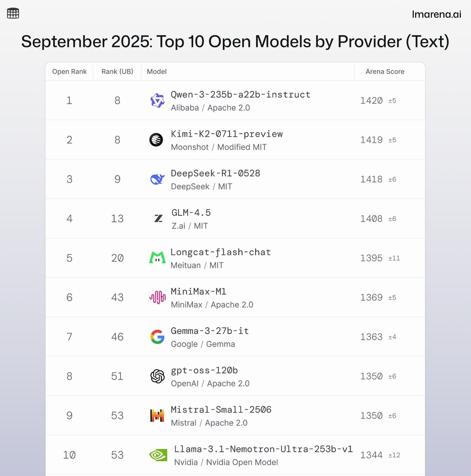Click the Google logo icon
Image resolution: width=471 pixels, height=476 pixels.
tap(157, 337)
